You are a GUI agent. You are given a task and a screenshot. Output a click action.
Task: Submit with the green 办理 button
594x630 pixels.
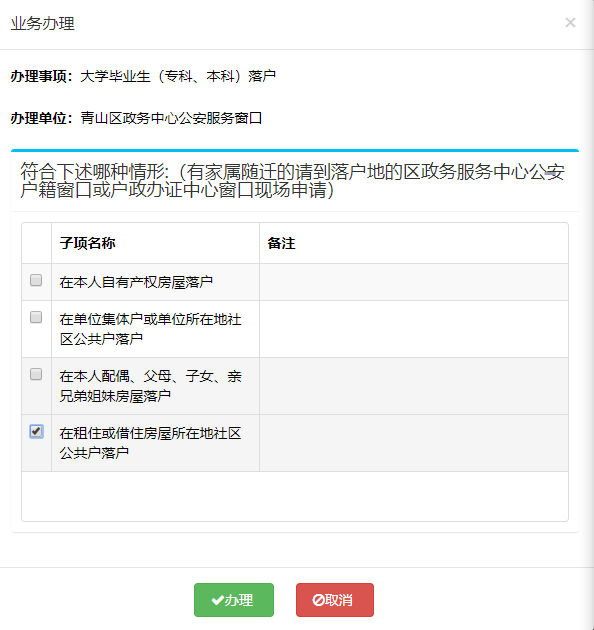[x=234, y=600]
